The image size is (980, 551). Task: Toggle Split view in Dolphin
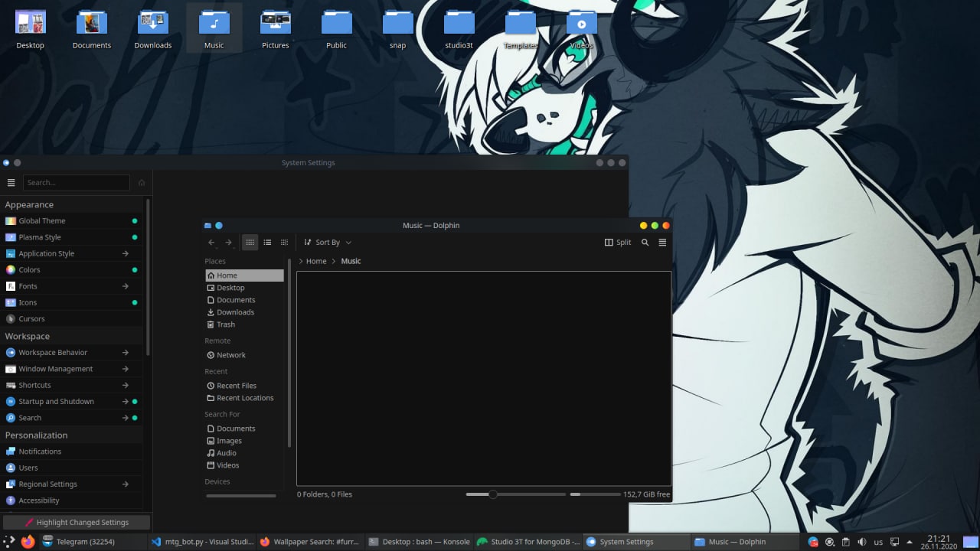(618, 243)
